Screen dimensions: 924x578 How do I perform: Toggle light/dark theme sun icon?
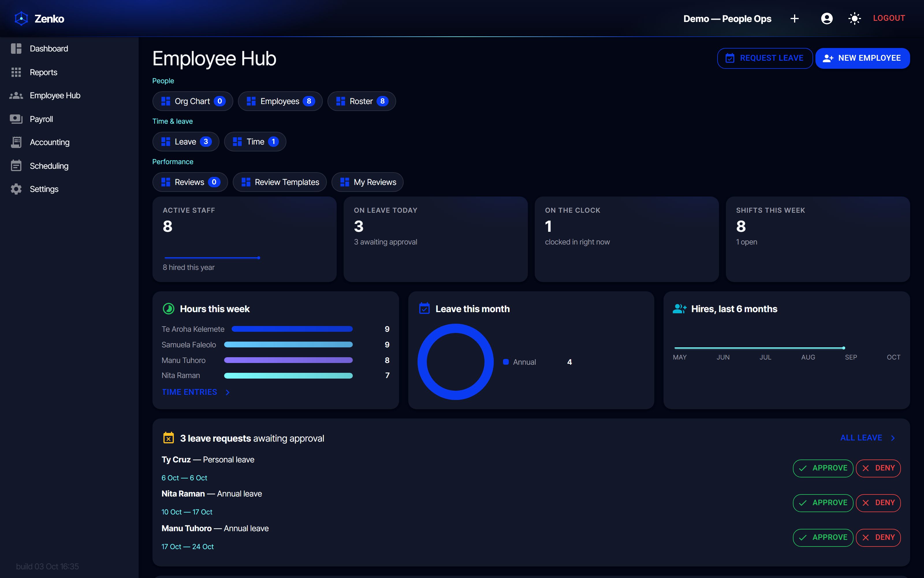pos(854,18)
